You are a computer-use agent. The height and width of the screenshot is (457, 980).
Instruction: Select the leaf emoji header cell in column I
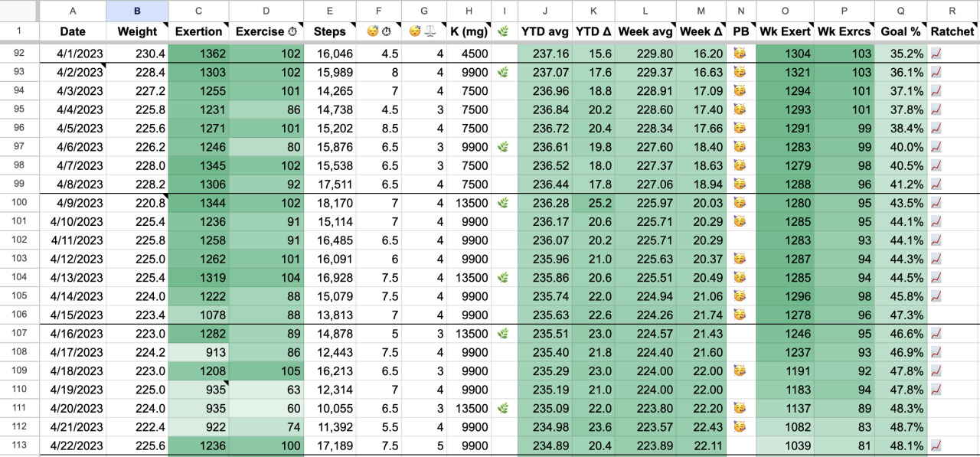click(x=504, y=32)
